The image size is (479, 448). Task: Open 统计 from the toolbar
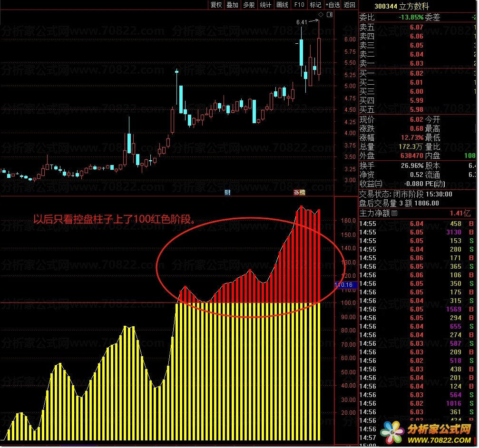click(x=265, y=5)
